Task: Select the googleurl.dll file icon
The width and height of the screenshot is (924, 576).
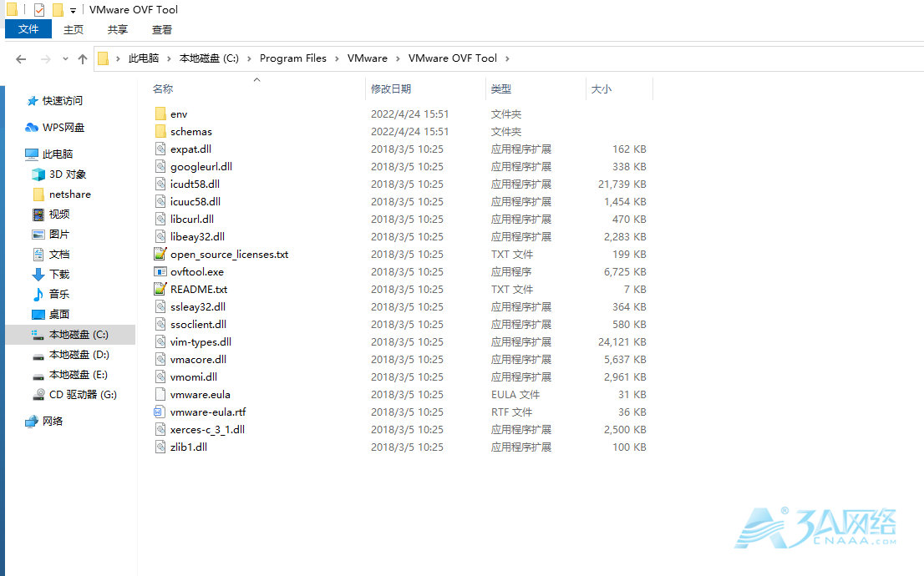Action: click(160, 167)
